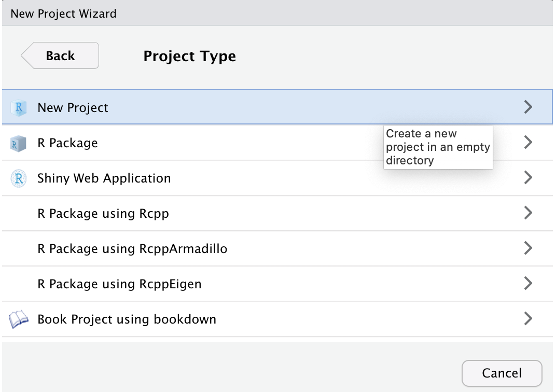556x392 pixels.
Task: Open New Project via its right chevron
Action: pos(528,107)
